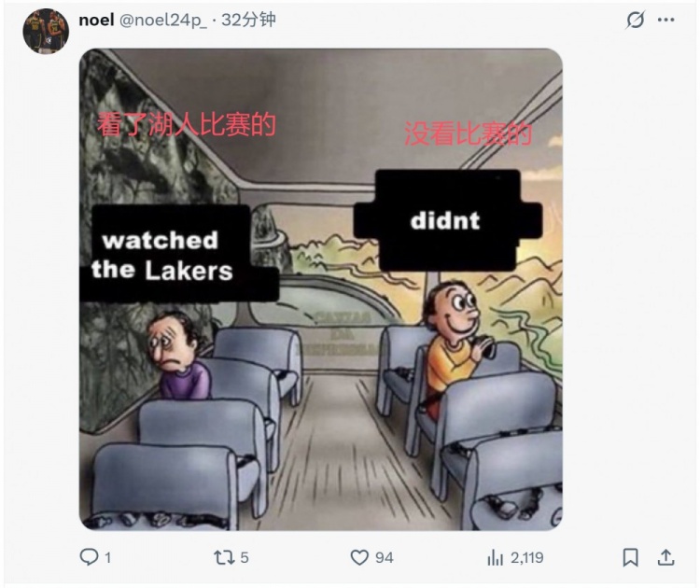Open the meme image at 没看比赛的 text
700x588 pixels.
pos(469,133)
